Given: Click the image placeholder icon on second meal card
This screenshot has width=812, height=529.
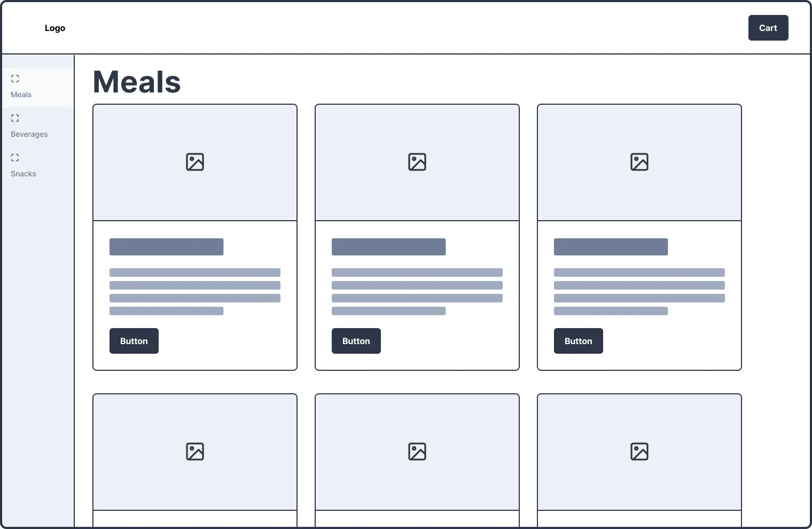Looking at the screenshot, I should [417, 162].
